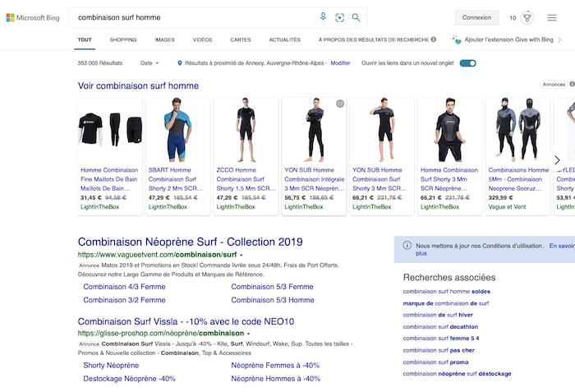
Task: Click next arrow in shopping carousel
Action: coord(557,160)
